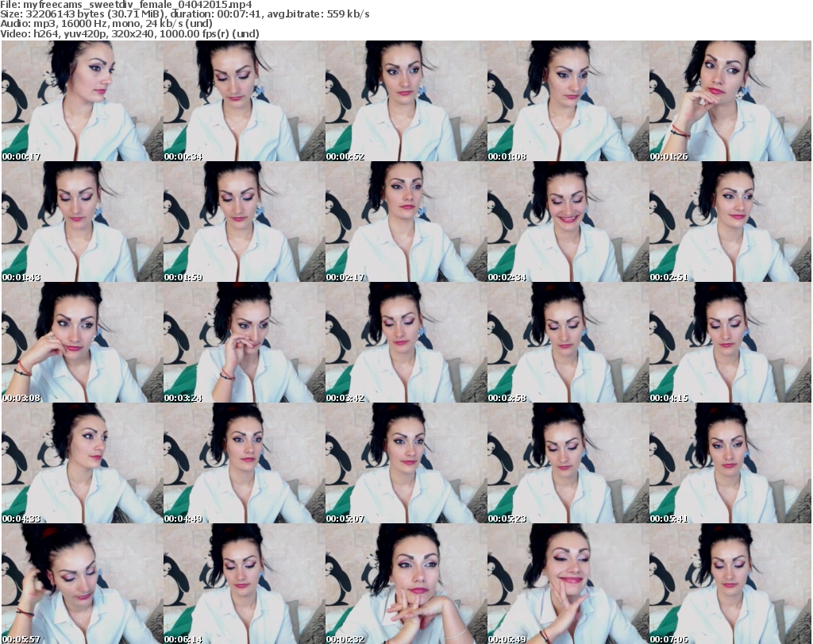Screen dimensions: 813x644
Task: Select the thumbnail timestamped 00:03:08
Action: click(x=82, y=343)
